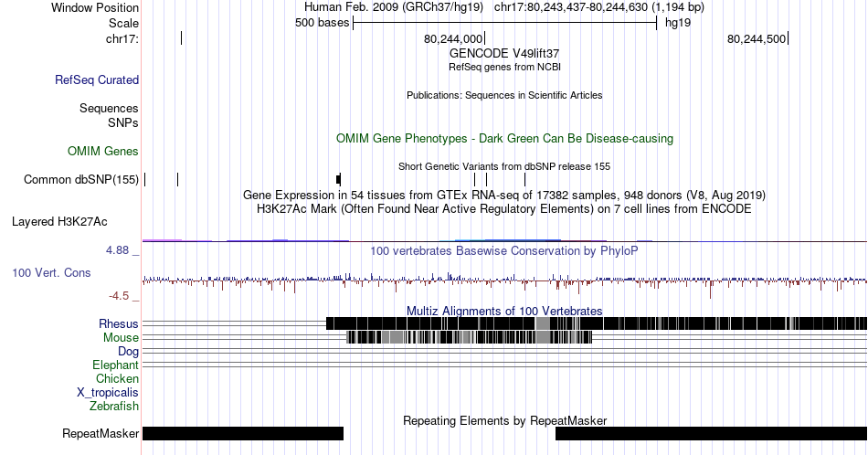Click the Human Feb. 2009 (GRCh37/hg19) assembly text
This screenshot has height=455, width=868.
point(394,7)
